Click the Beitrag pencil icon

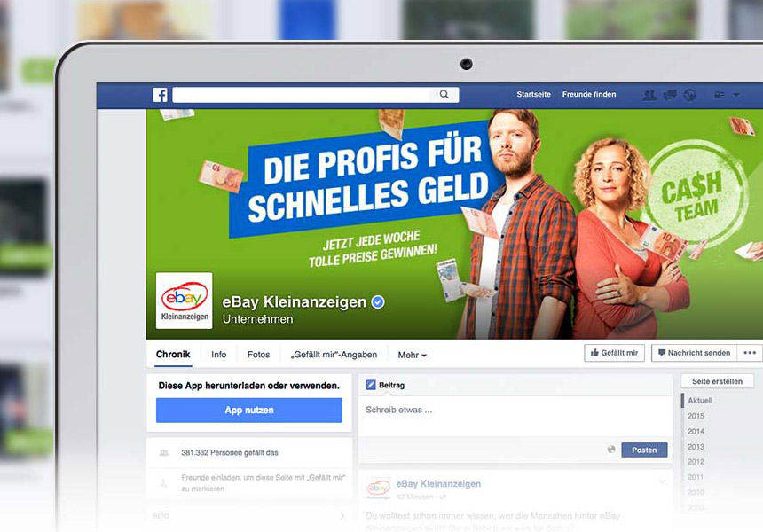coord(371,385)
